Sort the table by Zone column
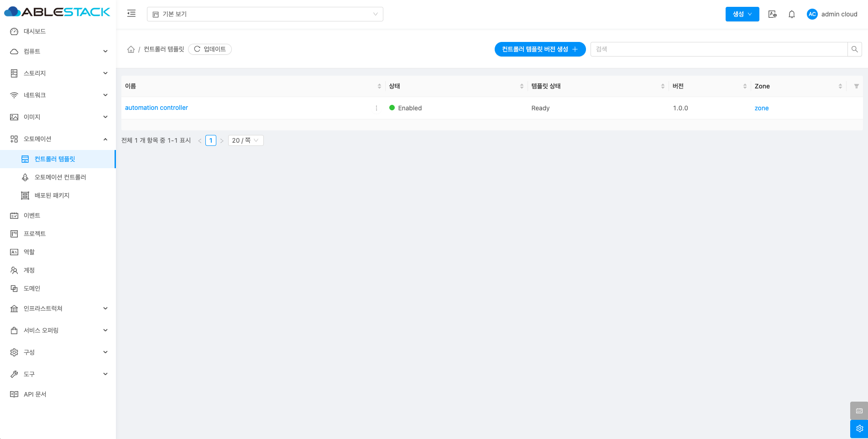868x439 pixels. [x=840, y=86]
